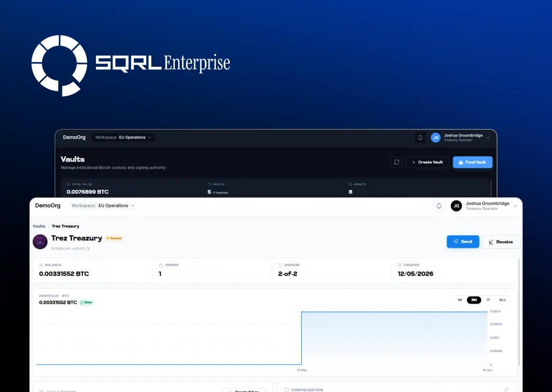Click the Quorum shield icon

pyautogui.click(x=280, y=265)
